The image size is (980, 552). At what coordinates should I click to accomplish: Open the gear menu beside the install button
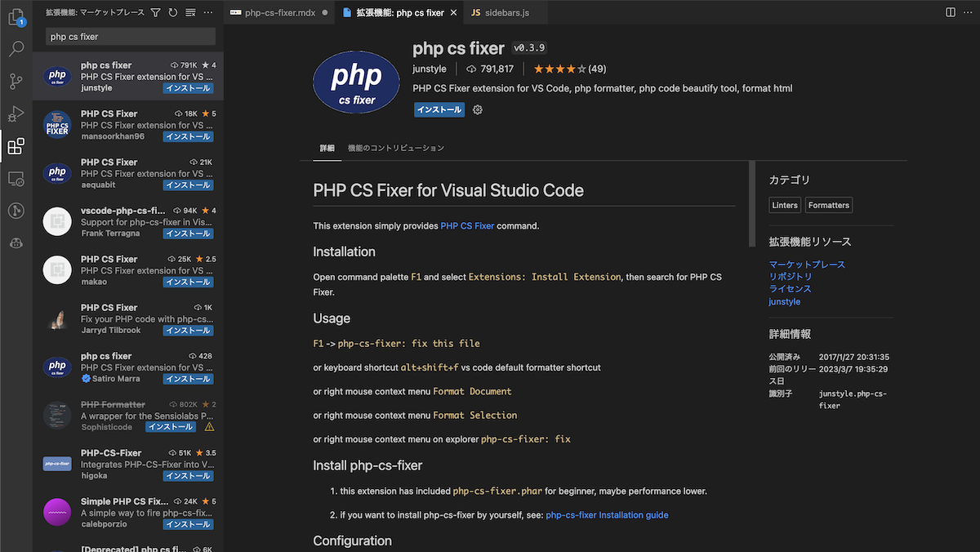pos(478,109)
